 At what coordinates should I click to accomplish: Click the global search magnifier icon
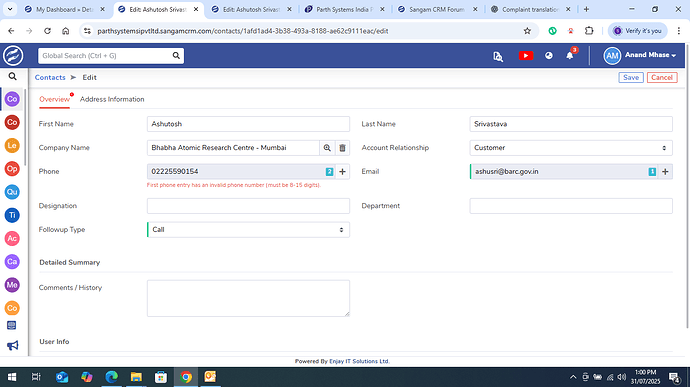click(x=176, y=55)
